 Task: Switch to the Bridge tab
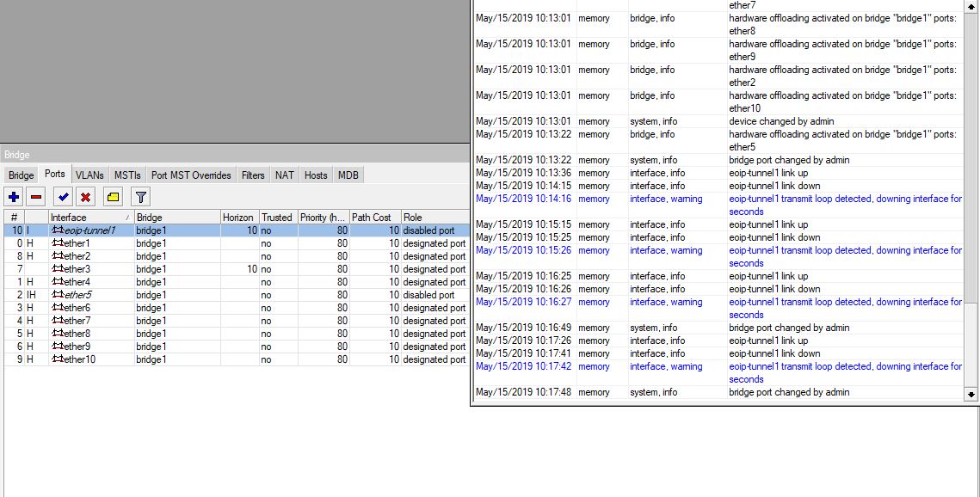pyautogui.click(x=21, y=175)
